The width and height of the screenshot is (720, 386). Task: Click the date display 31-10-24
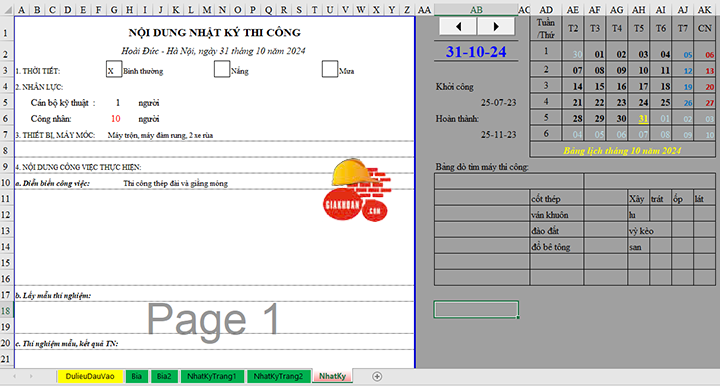476,51
